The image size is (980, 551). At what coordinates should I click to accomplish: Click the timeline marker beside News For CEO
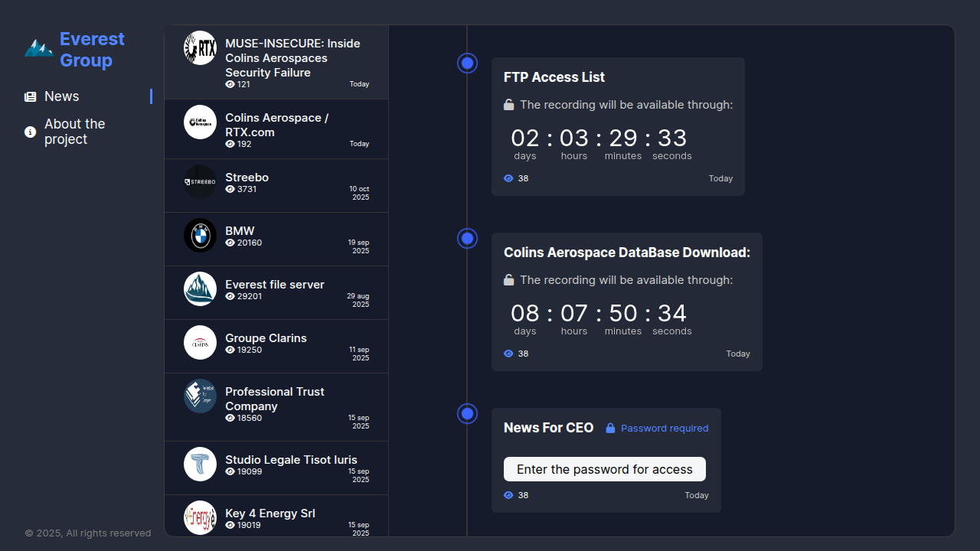(467, 414)
